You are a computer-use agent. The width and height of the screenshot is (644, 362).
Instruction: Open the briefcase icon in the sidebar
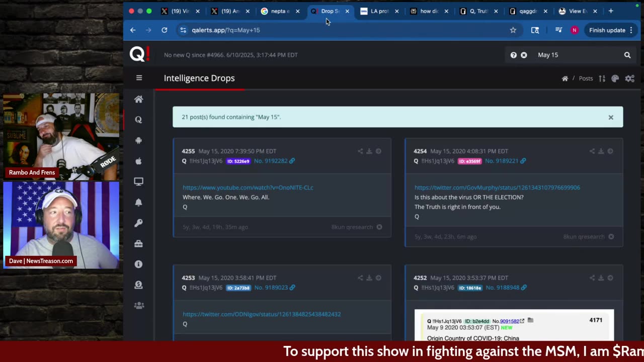pos(139,243)
